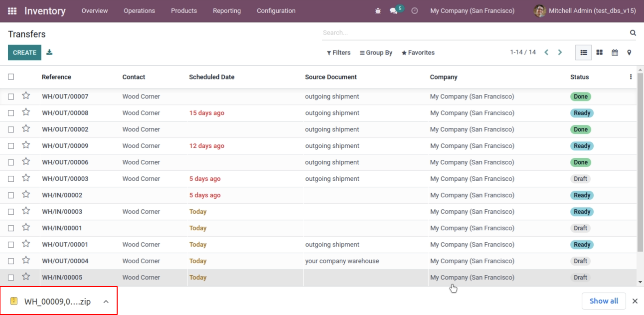The height and width of the screenshot is (315, 644).
Task: Sort by Source Document column header
Action: tap(331, 77)
